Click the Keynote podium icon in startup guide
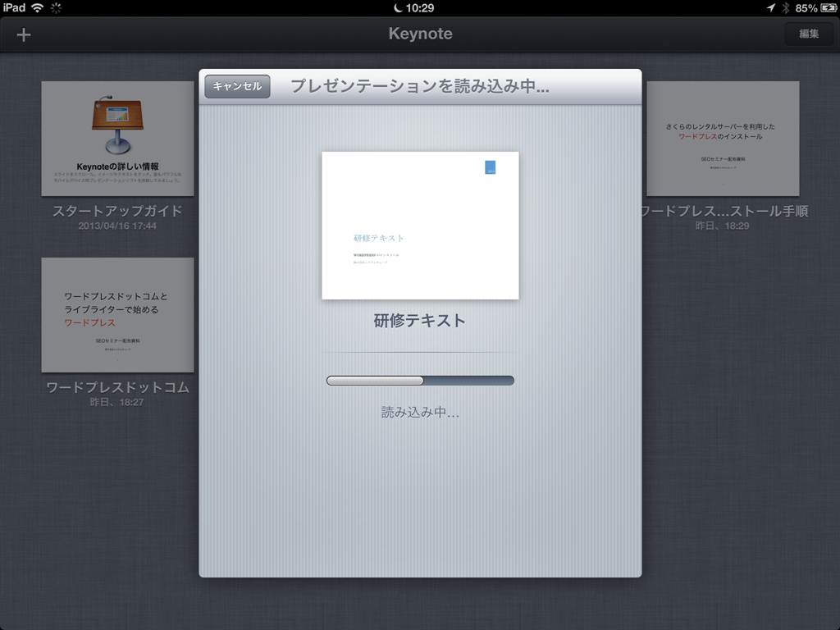840x630 pixels. click(117, 125)
